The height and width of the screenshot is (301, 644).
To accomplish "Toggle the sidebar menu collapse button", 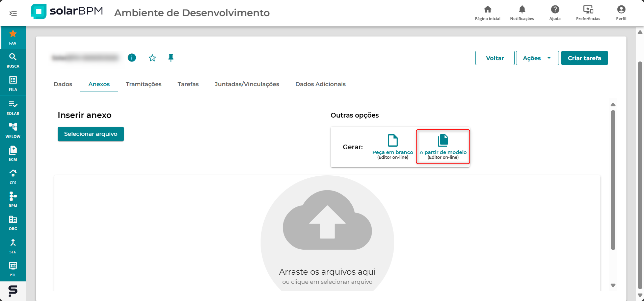I will point(13,13).
